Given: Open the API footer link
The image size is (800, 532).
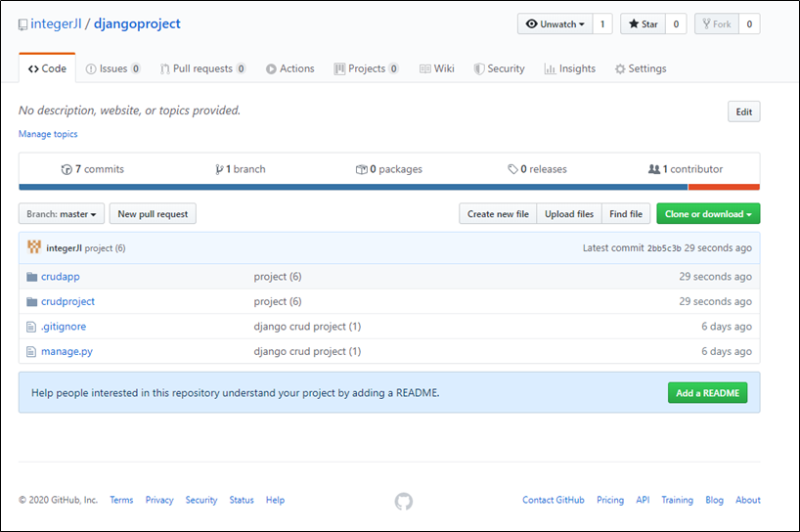Looking at the screenshot, I should click(x=643, y=500).
